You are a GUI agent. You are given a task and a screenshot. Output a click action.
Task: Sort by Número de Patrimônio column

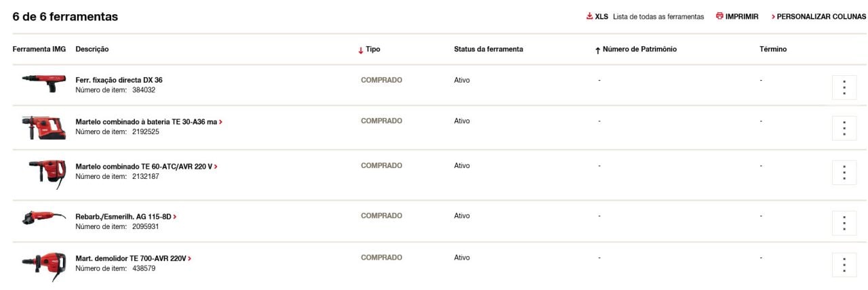tap(635, 49)
